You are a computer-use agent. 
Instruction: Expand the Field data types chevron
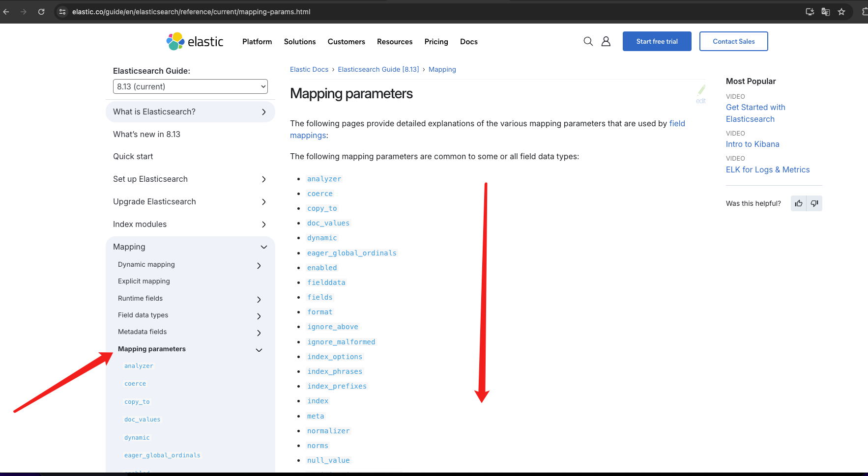(259, 316)
